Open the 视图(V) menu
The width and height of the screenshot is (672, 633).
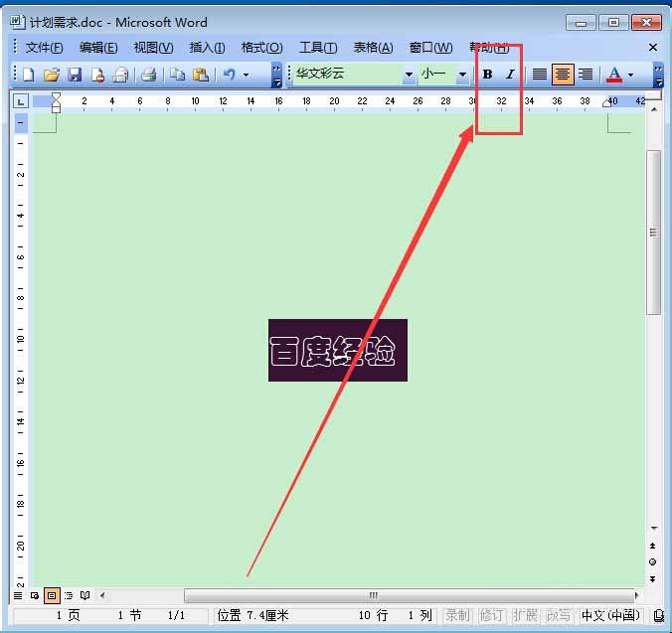[x=153, y=47]
